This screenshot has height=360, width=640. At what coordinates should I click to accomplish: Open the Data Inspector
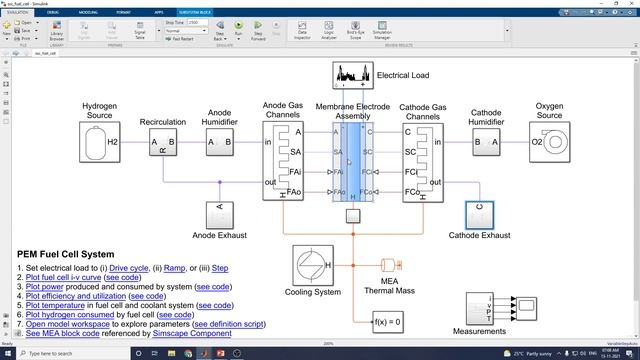coord(302,31)
